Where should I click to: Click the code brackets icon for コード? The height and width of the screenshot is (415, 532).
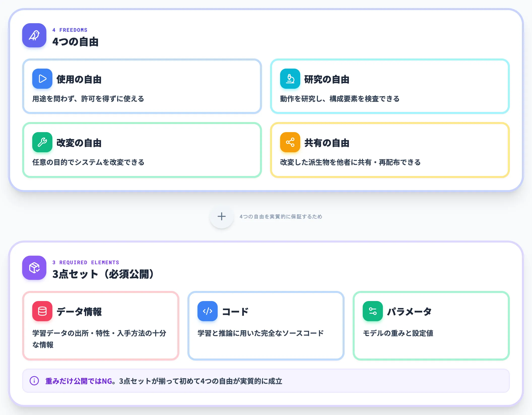(x=208, y=311)
